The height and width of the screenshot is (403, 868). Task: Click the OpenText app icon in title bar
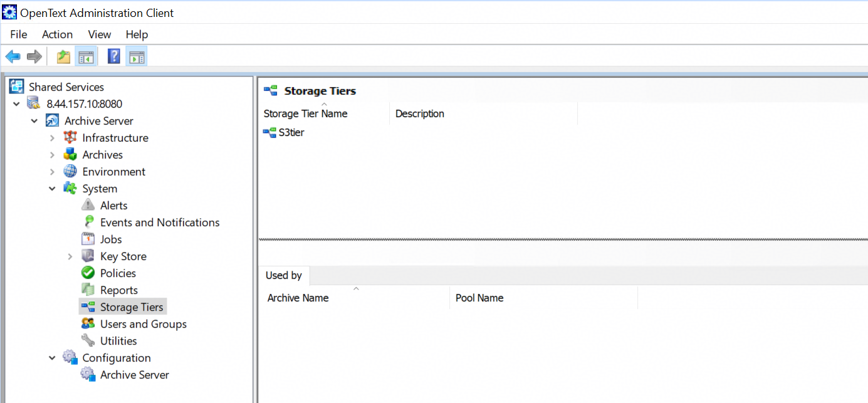[9, 13]
